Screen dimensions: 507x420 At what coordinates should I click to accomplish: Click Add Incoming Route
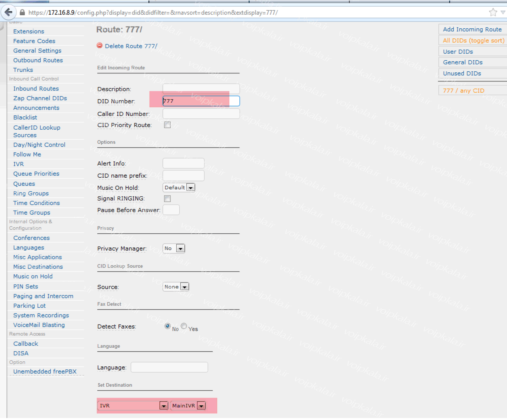click(472, 29)
